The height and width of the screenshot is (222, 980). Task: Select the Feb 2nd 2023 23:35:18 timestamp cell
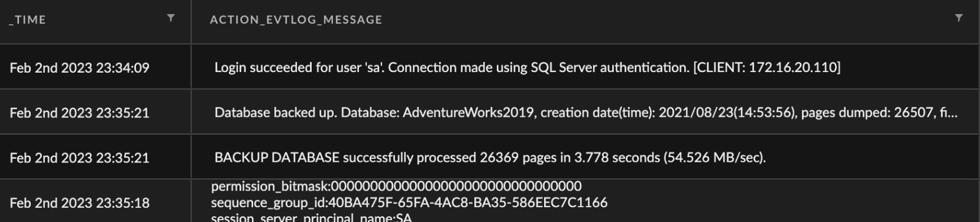(80, 203)
